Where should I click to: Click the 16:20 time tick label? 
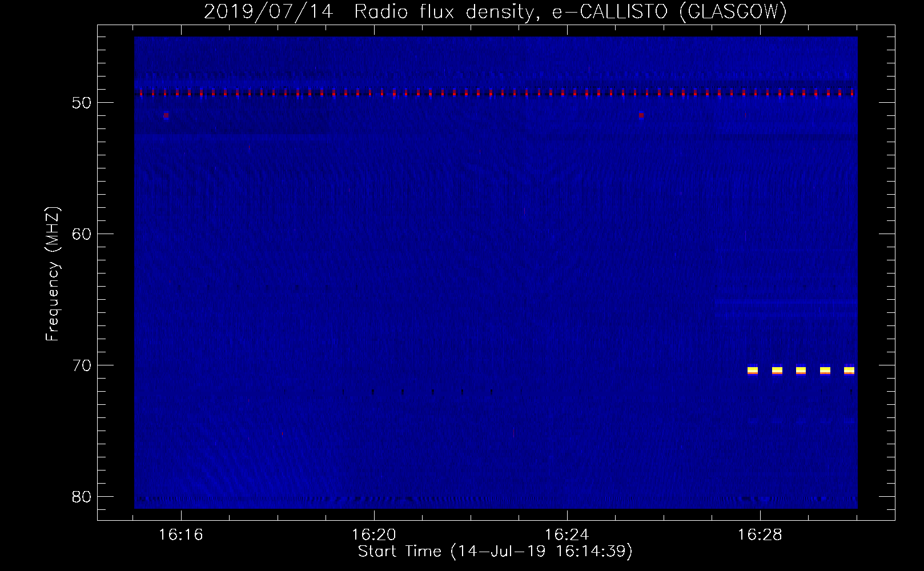(x=374, y=535)
